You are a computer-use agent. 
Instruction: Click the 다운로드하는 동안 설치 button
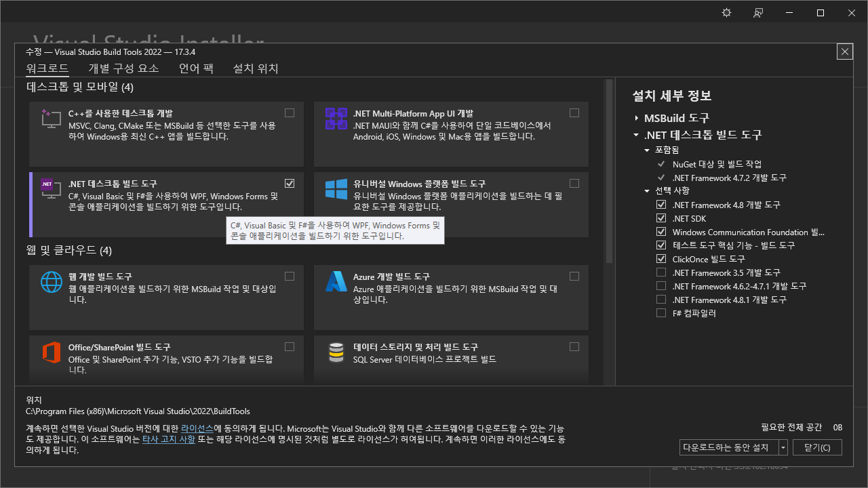[x=729, y=447]
